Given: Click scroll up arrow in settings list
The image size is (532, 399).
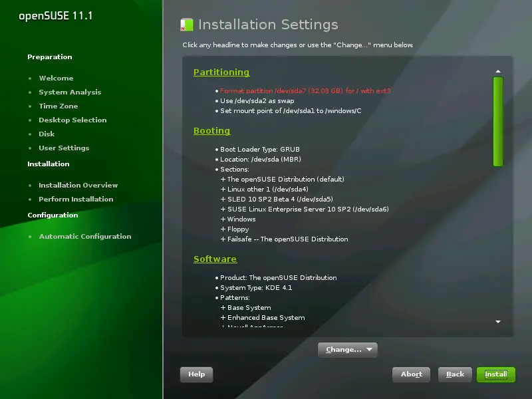Looking at the screenshot, I should tap(497, 71).
